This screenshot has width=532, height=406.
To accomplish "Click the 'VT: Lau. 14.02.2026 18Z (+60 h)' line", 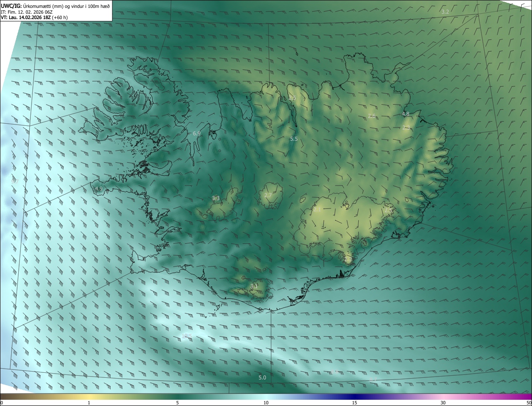I will [34, 17].
